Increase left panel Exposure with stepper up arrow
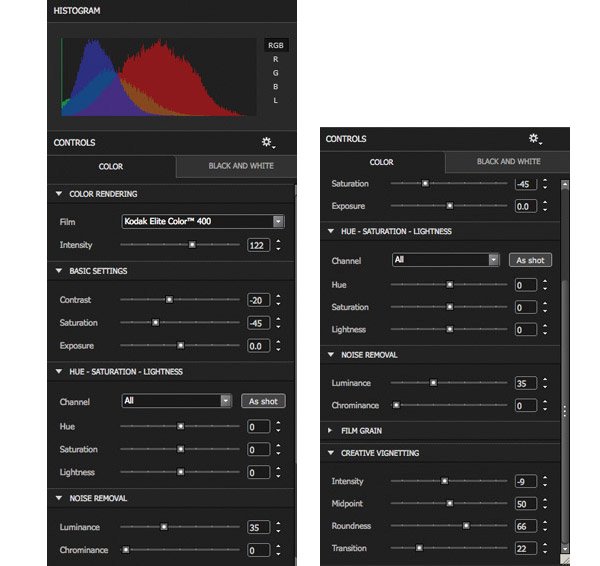Viewport: 600px width, 566px height. click(x=278, y=342)
